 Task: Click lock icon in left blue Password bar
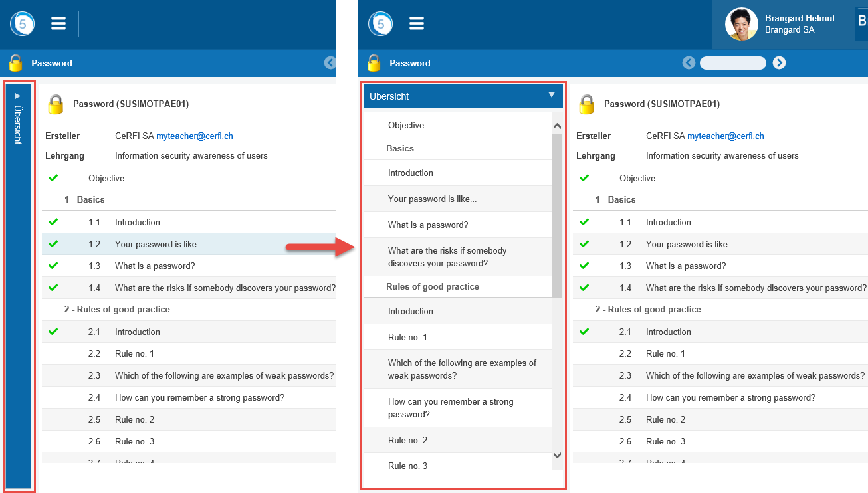tap(15, 64)
